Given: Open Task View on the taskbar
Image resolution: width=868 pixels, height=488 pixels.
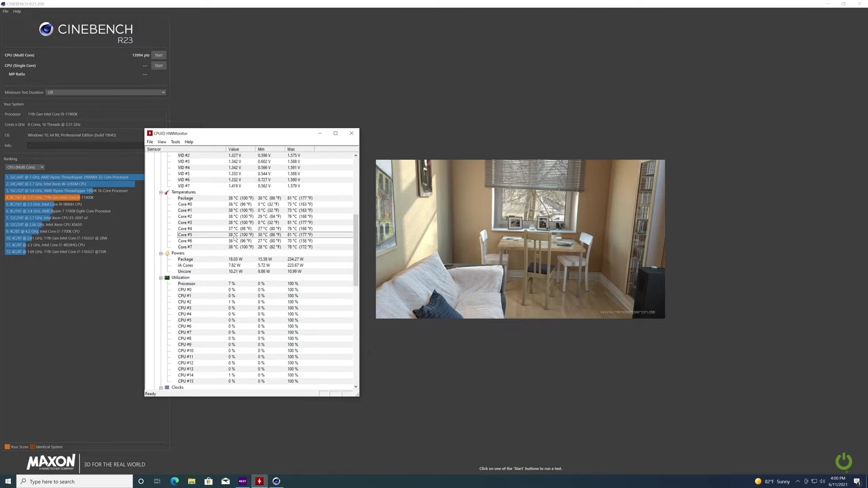Looking at the screenshot, I should (x=157, y=481).
